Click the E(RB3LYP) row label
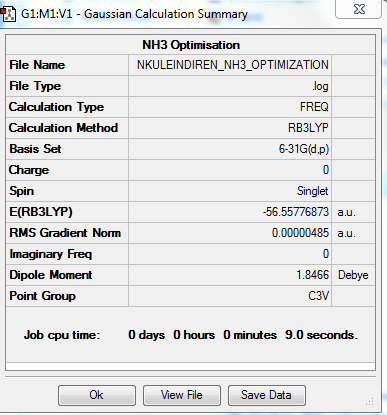 41,212
